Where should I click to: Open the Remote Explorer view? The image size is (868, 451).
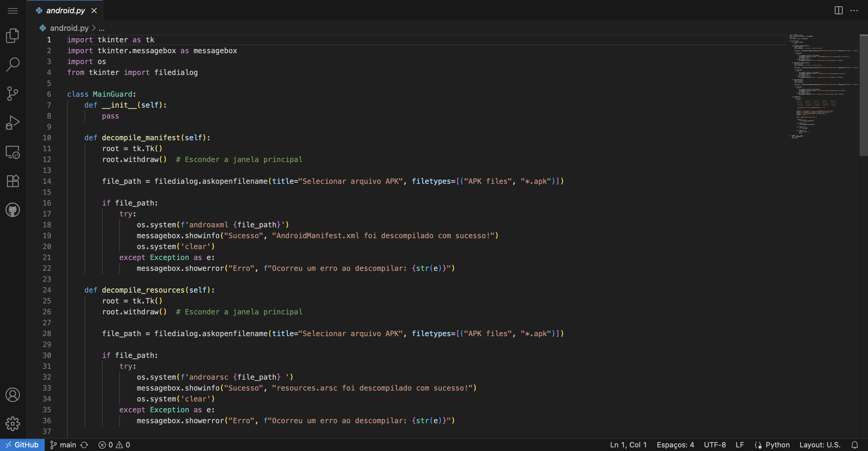(13, 152)
